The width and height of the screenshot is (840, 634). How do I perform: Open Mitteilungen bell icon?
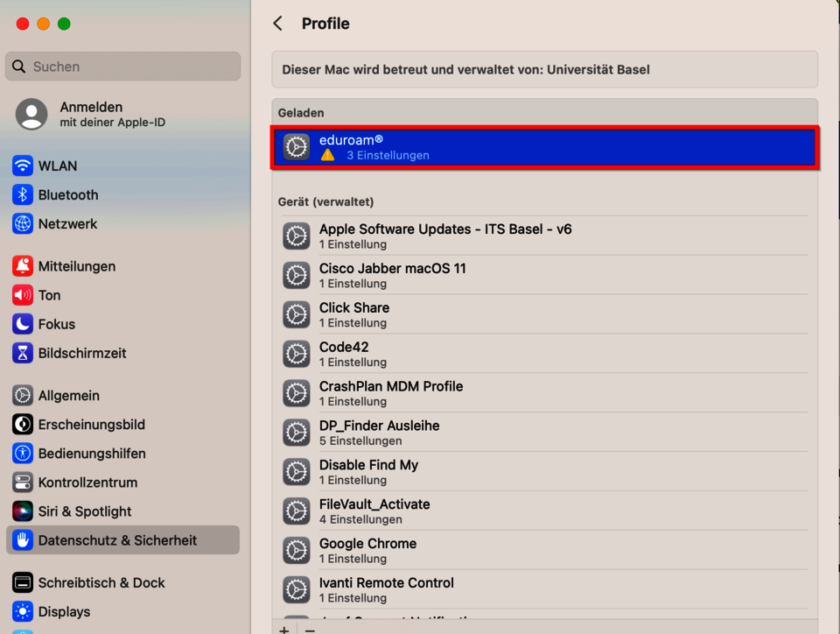(23, 266)
